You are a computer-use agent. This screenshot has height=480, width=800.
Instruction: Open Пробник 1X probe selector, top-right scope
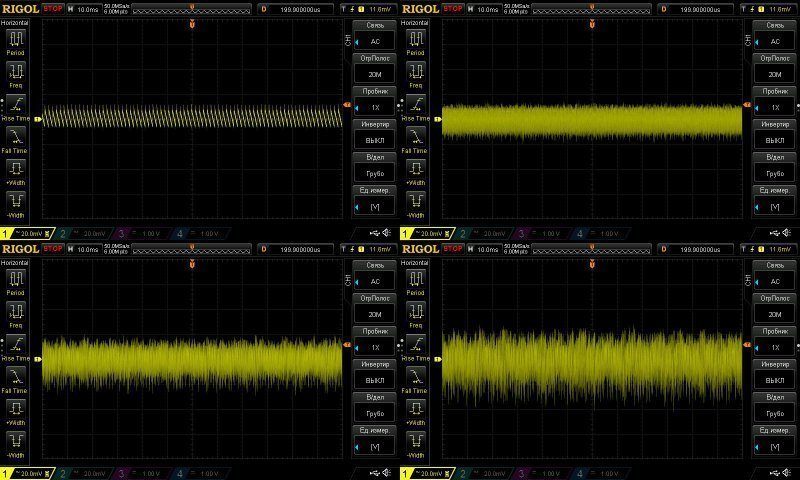point(775,102)
